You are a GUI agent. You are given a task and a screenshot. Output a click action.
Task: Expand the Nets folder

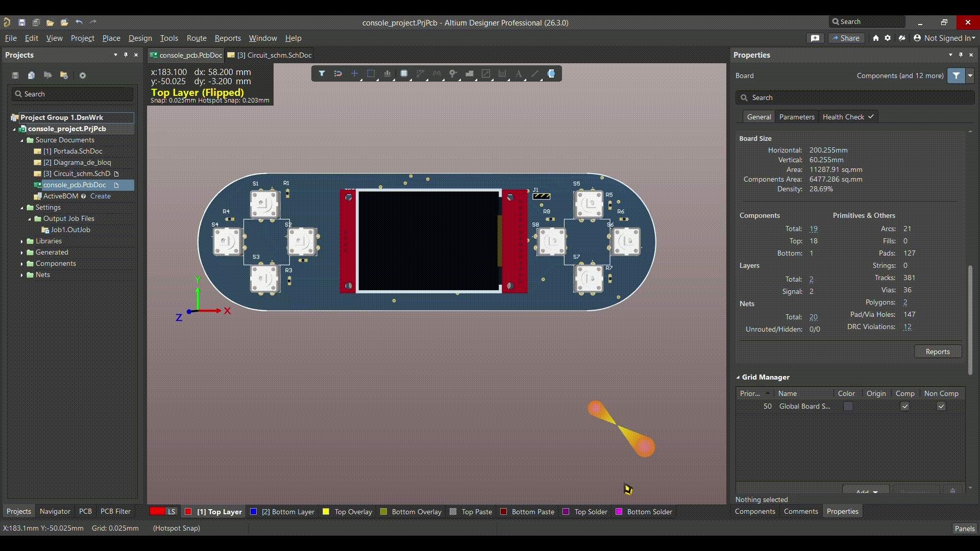click(22, 275)
